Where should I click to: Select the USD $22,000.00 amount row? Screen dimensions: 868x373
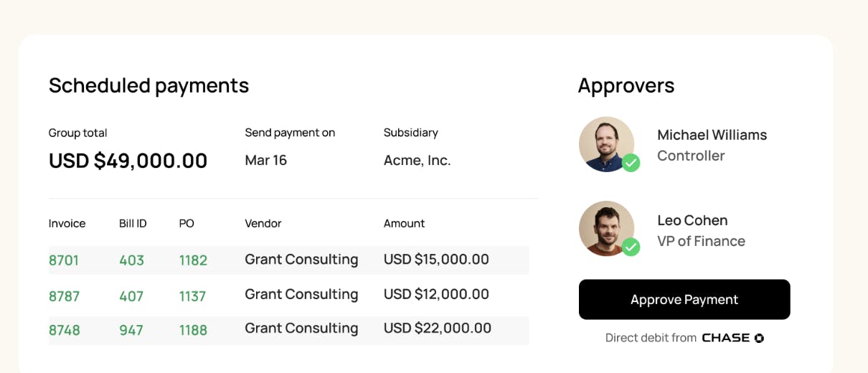point(437,329)
